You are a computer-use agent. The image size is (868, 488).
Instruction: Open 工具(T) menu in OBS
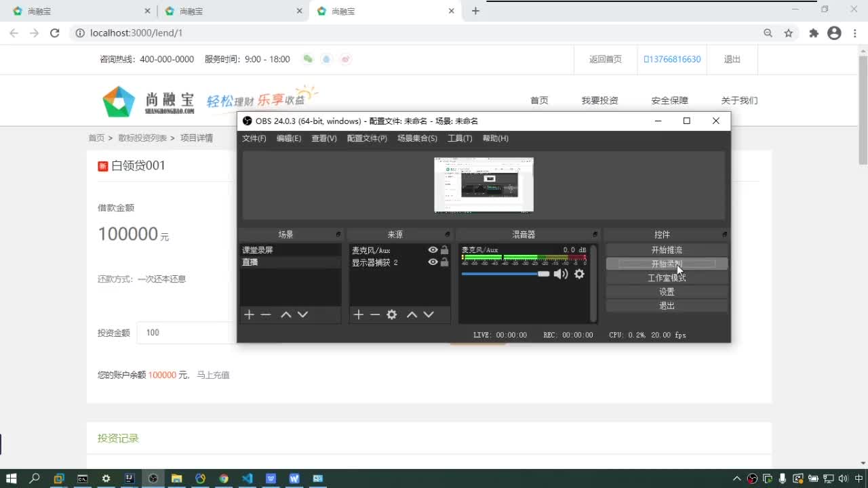tap(460, 138)
